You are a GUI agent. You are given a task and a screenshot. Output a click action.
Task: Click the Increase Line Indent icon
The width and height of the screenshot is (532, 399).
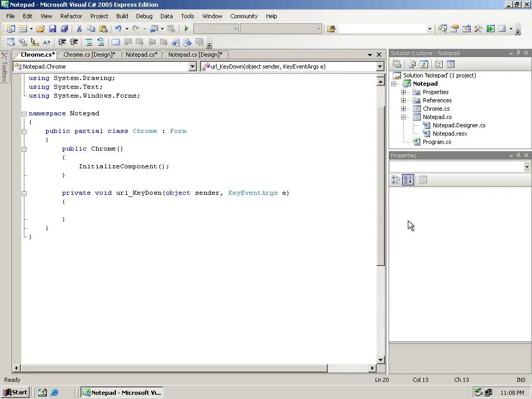(74, 42)
